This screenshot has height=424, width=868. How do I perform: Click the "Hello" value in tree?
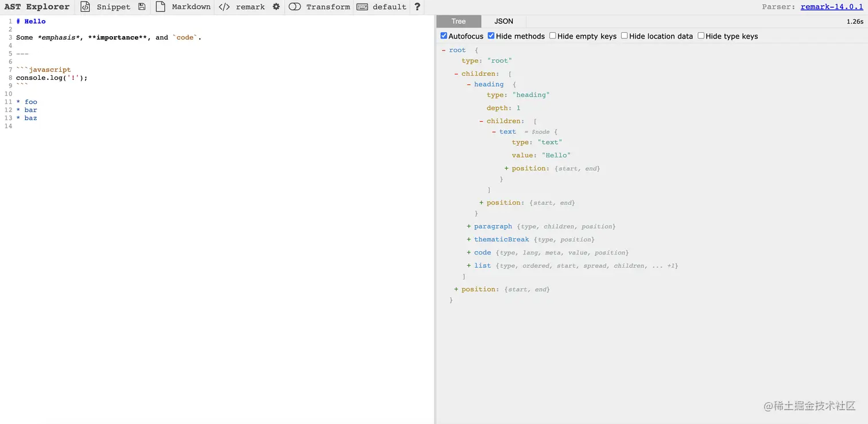556,155
